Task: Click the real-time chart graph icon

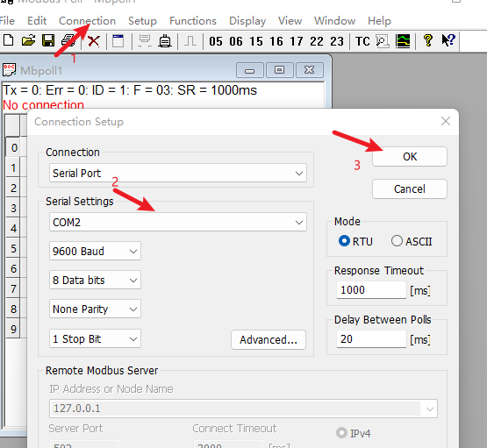Action: point(403,41)
